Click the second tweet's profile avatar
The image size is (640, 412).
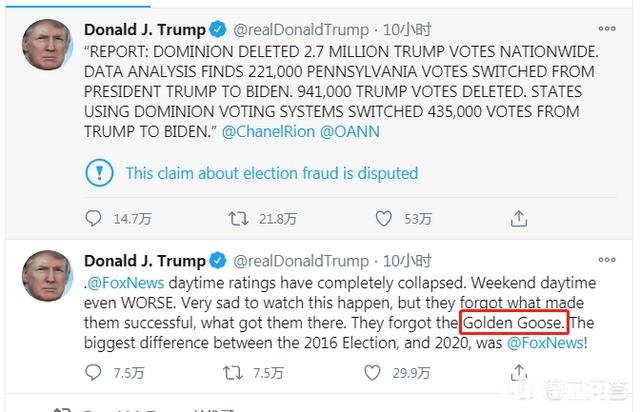coord(45,274)
